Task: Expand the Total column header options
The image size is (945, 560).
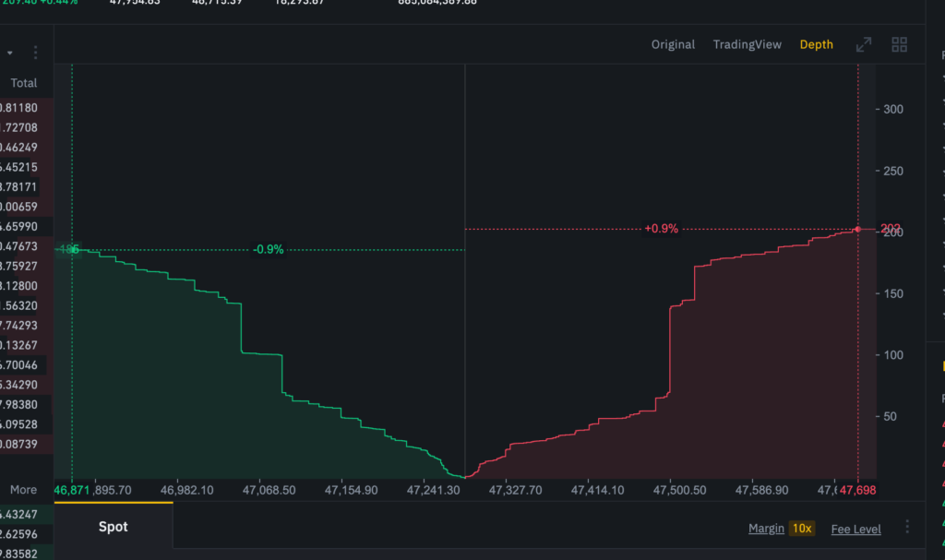Action: pyautogui.click(x=23, y=83)
